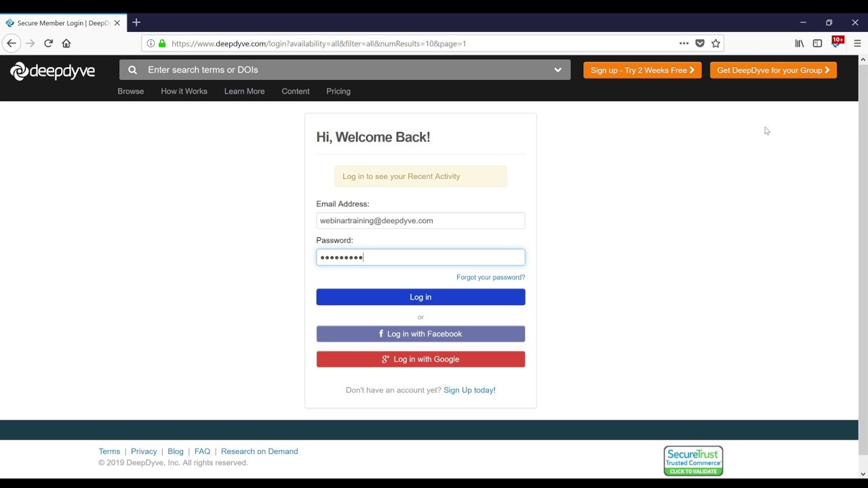868x488 pixels.
Task: Open the Pricing page
Action: tap(338, 91)
